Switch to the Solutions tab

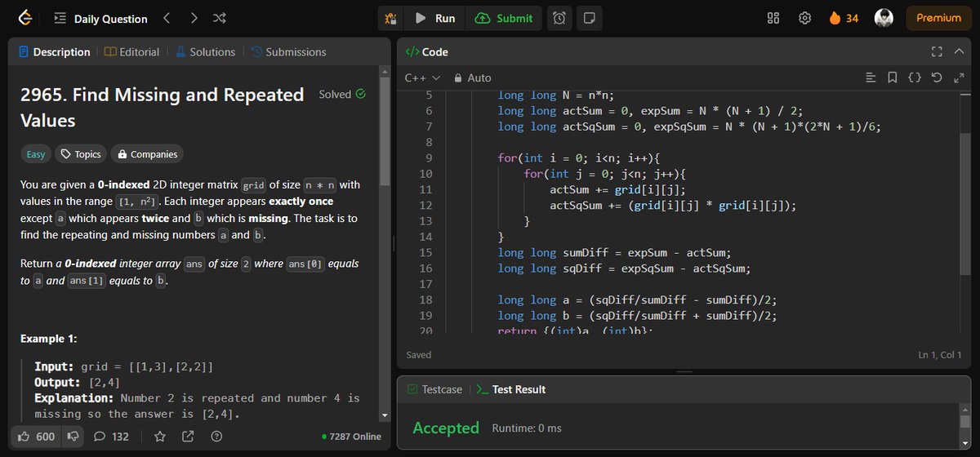[204, 51]
